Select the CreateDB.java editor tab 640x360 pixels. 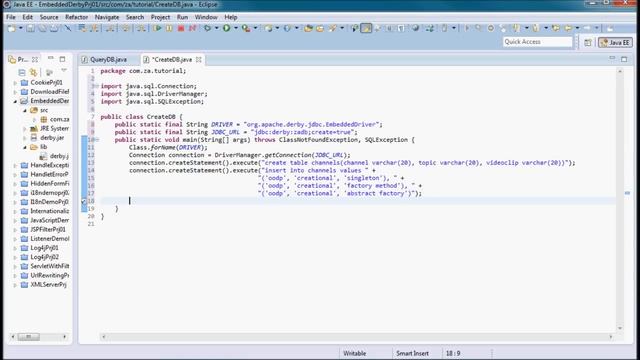[x=172, y=60]
